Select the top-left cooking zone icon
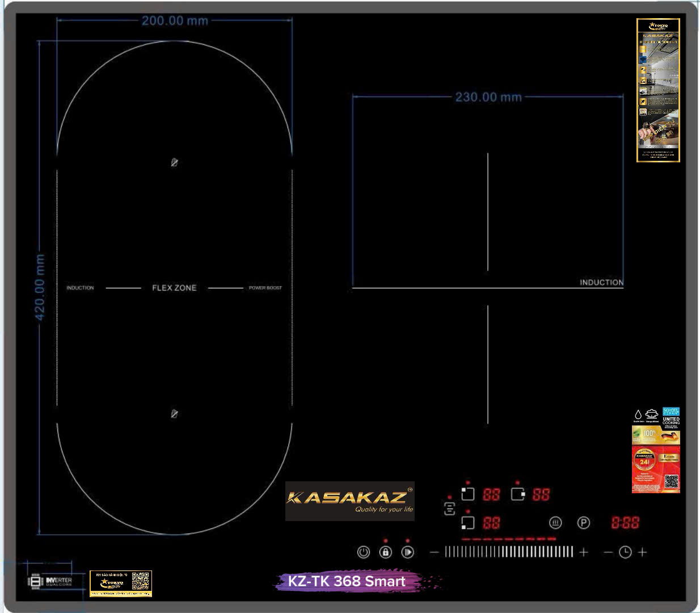Screen dimensions: 700x613 [467, 494]
